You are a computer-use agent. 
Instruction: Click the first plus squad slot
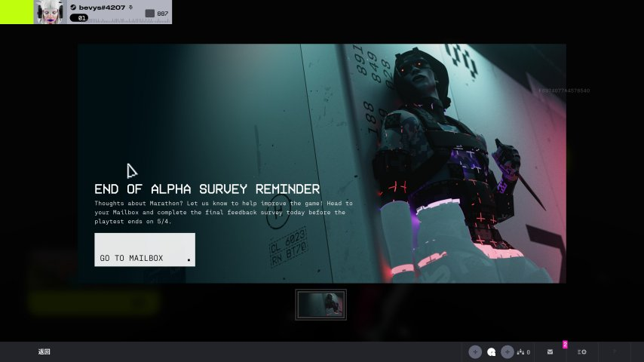coord(475,351)
